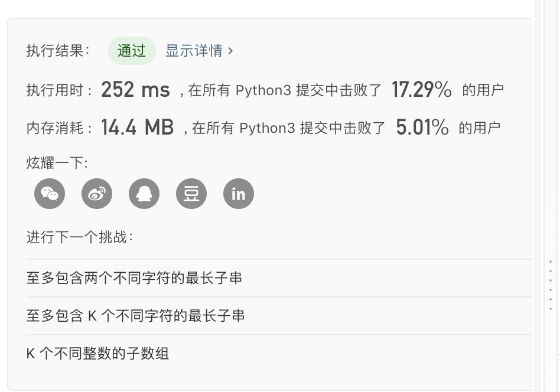Click the 执行结果 label
Viewport: 560px width, 392px height.
coord(58,51)
